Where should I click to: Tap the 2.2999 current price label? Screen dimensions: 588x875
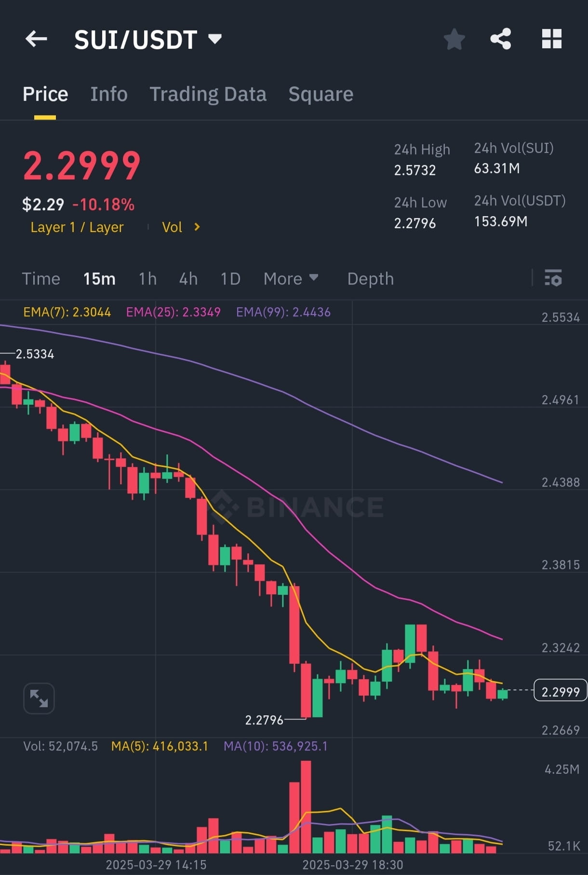click(560, 692)
